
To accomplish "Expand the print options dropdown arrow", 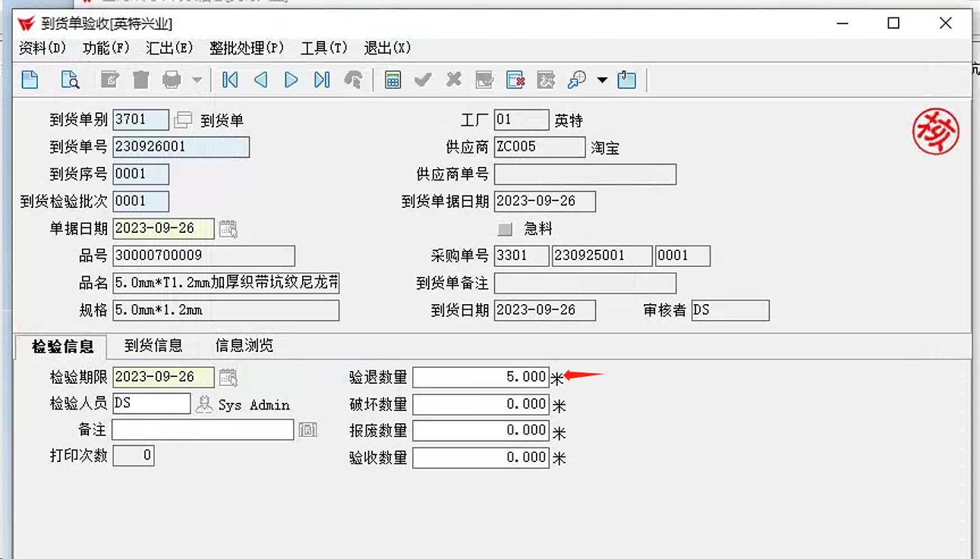I will [x=197, y=80].
